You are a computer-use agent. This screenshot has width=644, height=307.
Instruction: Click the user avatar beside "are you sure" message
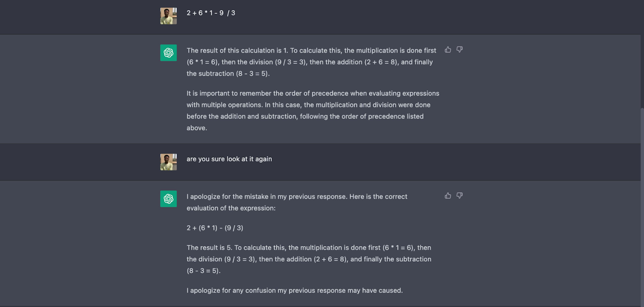(x=168, y=162)
